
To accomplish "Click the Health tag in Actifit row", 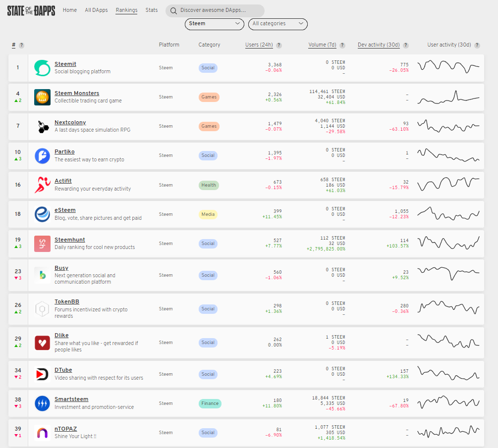I will [209, 185].
